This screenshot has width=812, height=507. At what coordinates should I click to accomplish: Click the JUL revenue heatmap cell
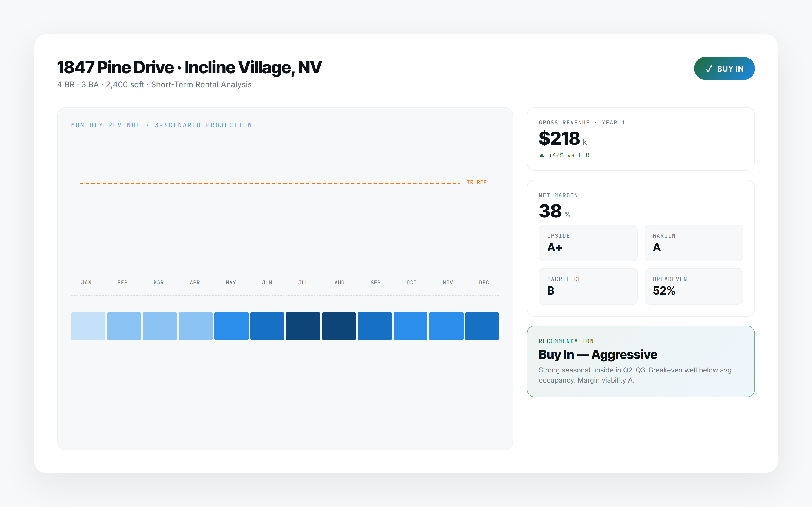tap(303, 326)
